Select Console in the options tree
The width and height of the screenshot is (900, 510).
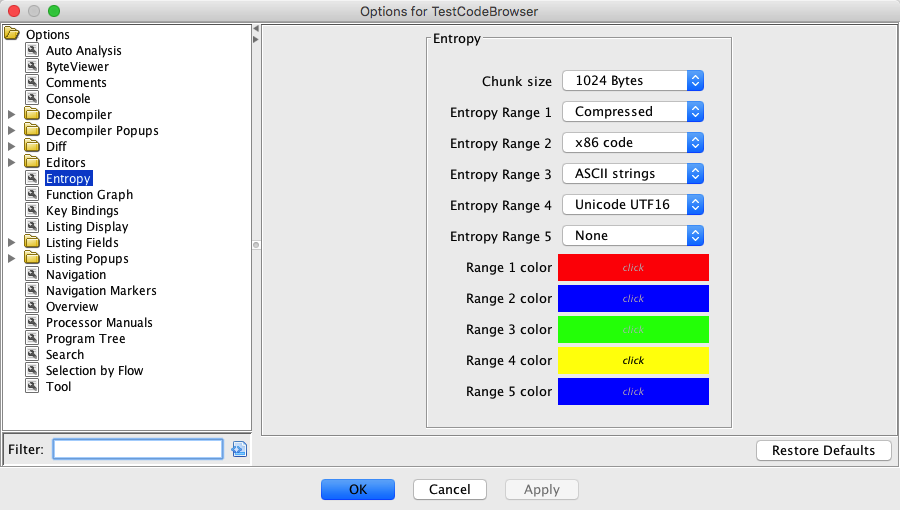point(68,99)
